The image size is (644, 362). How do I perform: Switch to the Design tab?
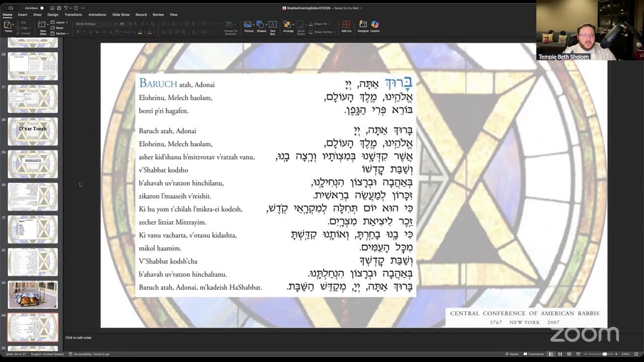tap(53, 15)
